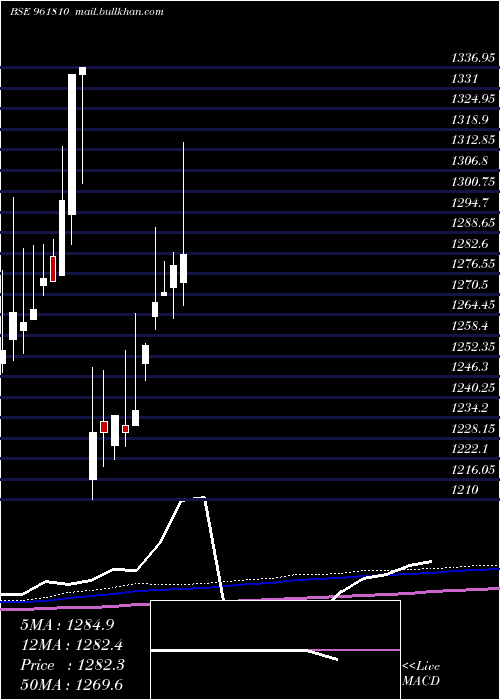Click the 1234.2 axis value
Screen dimensions: 500x700
pos(470,408)
